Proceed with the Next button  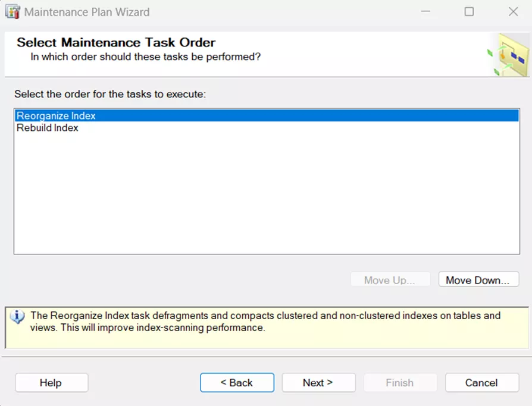click(x=318, y=383)
